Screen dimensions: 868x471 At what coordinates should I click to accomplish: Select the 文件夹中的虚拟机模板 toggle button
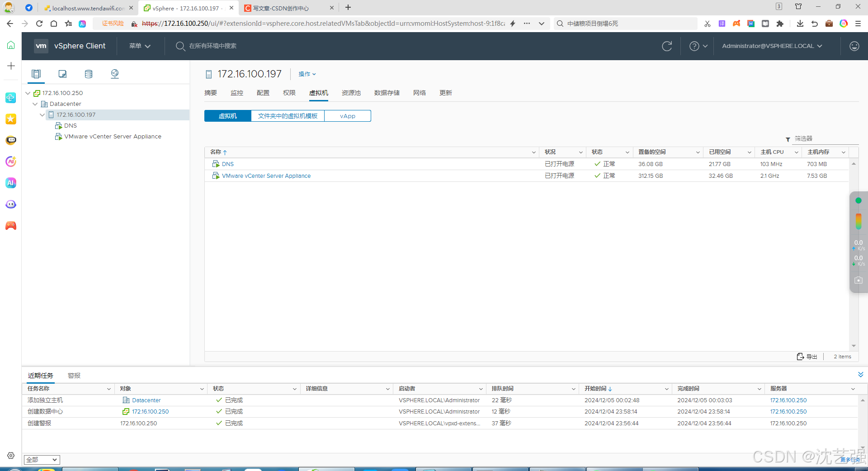click(x=288, y=116)
